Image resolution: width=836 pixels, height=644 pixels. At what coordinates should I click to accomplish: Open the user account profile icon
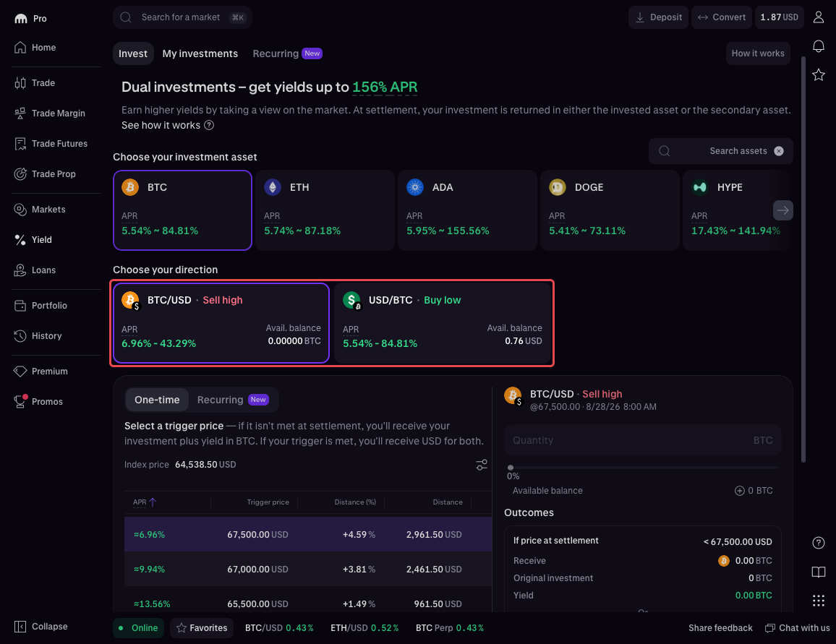pos(819,17)
